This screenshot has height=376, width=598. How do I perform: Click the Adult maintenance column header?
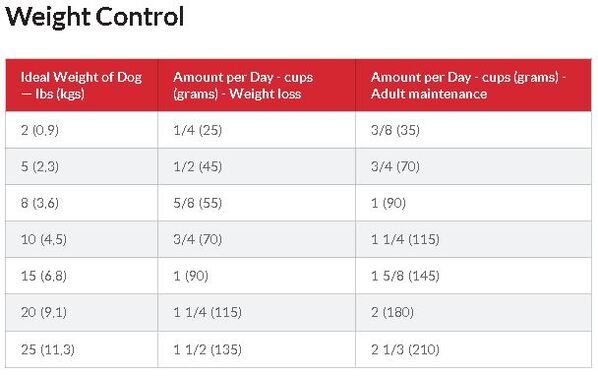pos(473,85)
